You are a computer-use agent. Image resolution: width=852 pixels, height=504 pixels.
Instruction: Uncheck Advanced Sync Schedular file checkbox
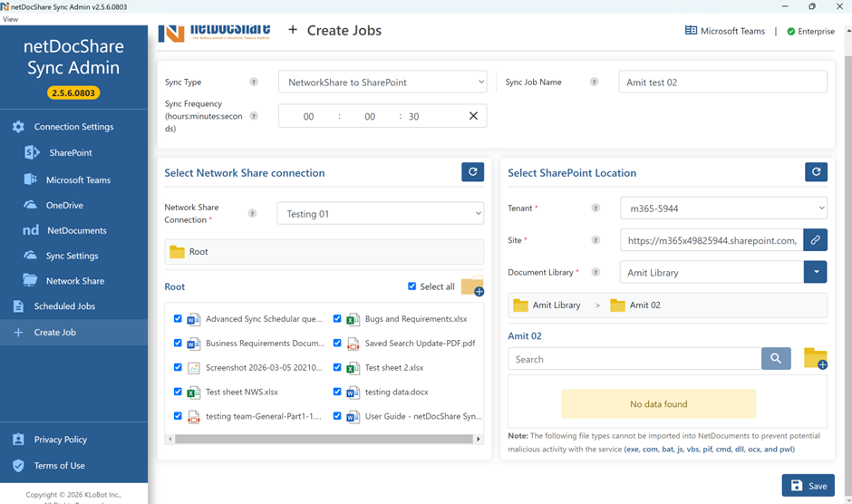click(178, 318)
